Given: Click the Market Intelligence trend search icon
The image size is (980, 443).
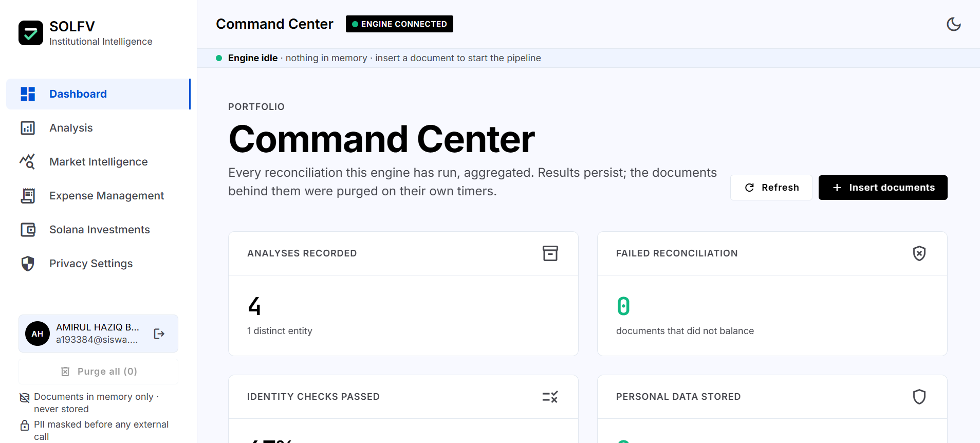Looking at the screenshot, I should point(28,162).
